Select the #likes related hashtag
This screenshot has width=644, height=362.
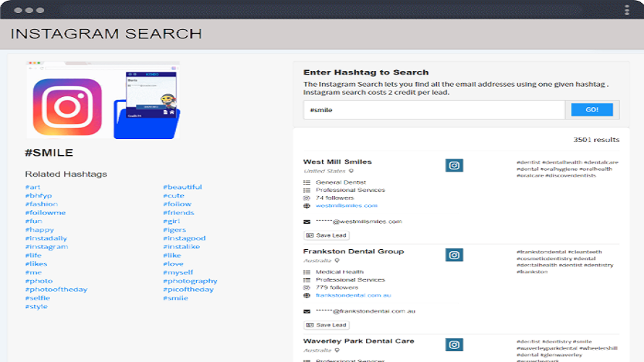(x=36, y=264)
